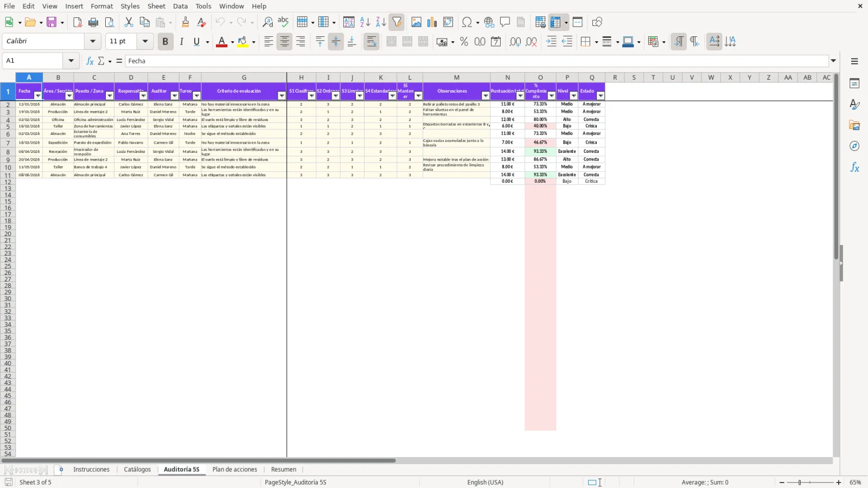Open sidebar Navigator compass icon
The width and height of the screenshot is (868, 488).
854,146
